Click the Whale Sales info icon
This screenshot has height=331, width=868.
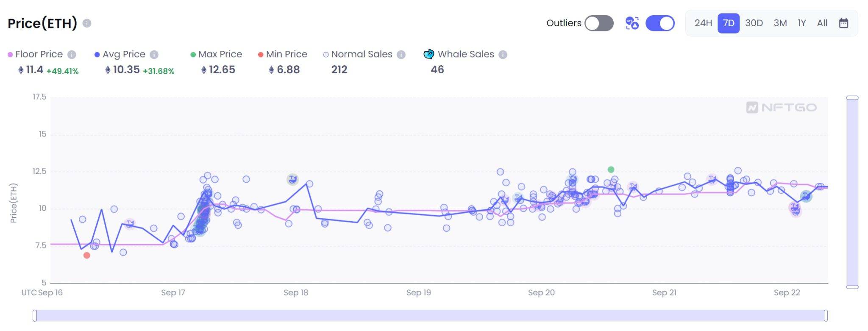point(503,55)
